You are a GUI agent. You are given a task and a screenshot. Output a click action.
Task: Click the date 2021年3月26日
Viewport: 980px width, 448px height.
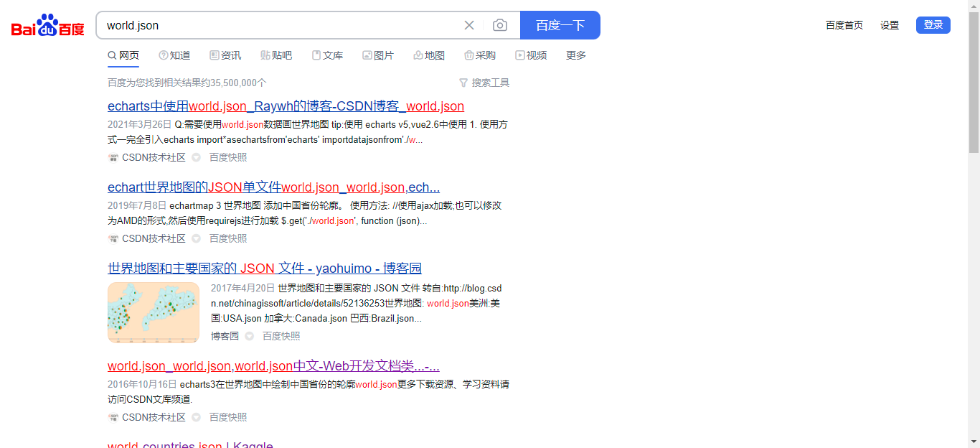click(140, 124)
